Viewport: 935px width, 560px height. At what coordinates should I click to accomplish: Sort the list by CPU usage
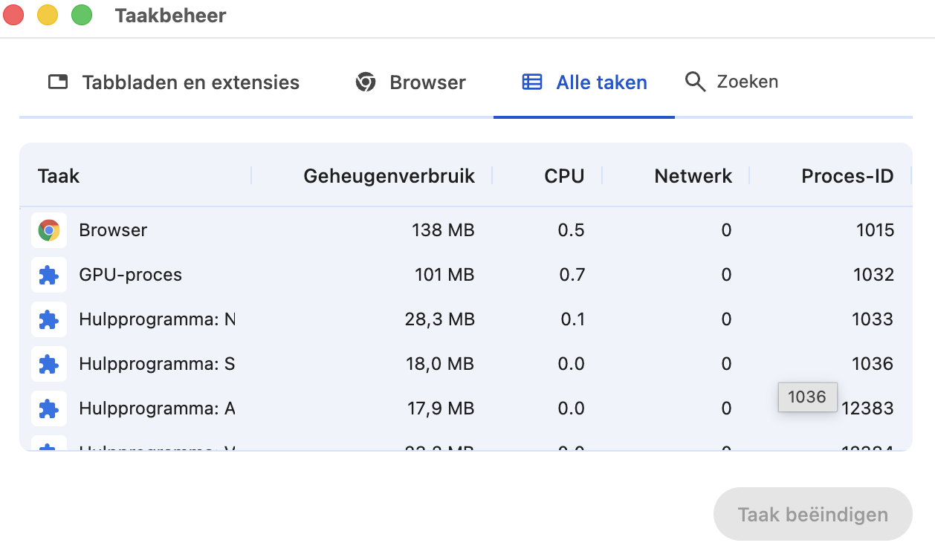pyautogui.click(x=564, y=176)
